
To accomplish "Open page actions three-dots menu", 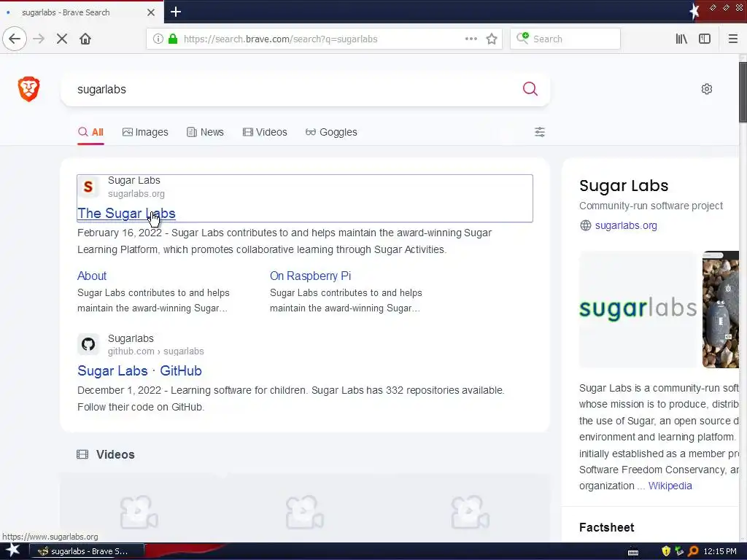I will pyautogui.click(x=471, y=39).
